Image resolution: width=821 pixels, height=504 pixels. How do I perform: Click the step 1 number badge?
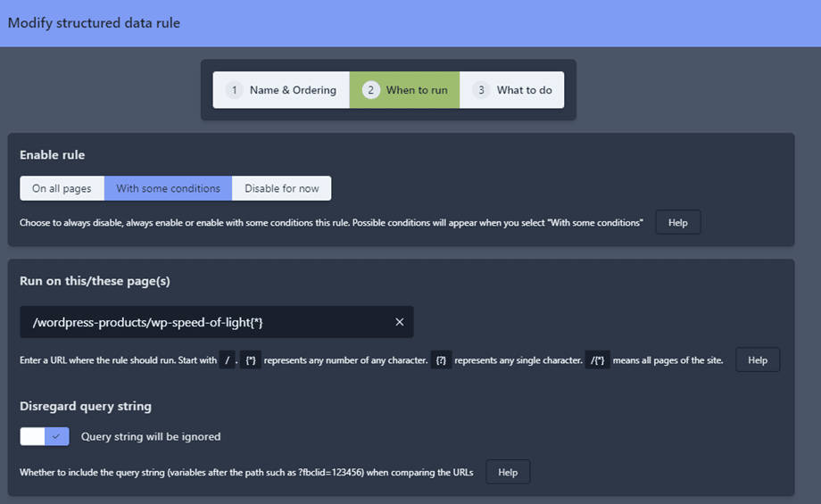click(234, 90)
